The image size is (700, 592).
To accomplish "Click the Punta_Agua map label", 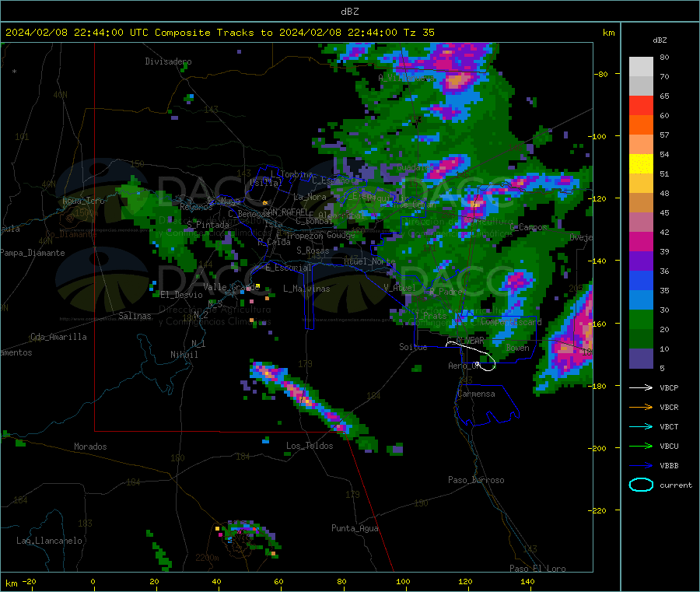I will (355, 528).
